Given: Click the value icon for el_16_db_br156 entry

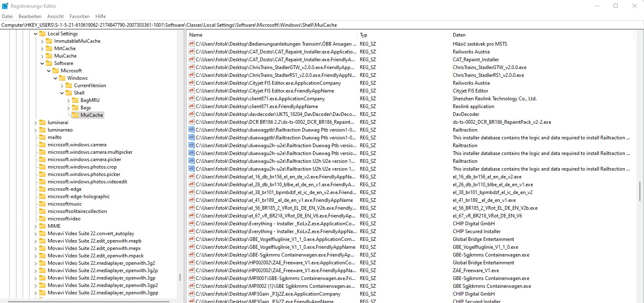Looking at the screenshot, I should click(x=191, y=177).
